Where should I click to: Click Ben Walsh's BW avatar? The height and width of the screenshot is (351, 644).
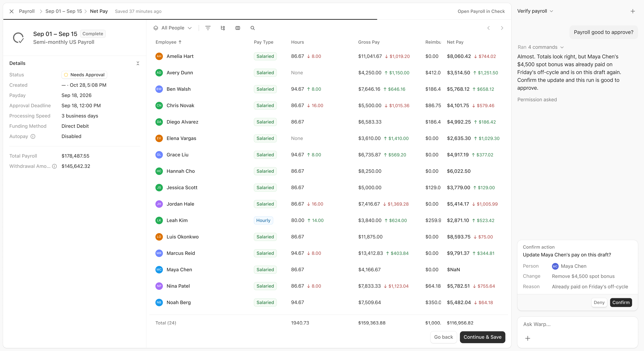coord(159,89)
